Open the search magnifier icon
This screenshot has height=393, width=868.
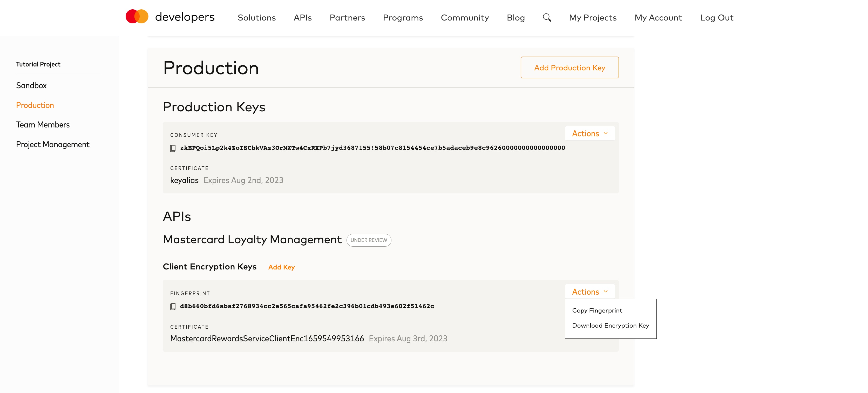[x=547, y=18]
